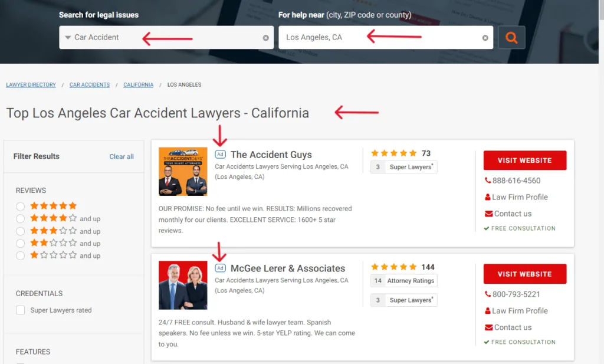Check the Super Lawyers rated box
This screenshot has height=364, width=604.
(21, 310)
